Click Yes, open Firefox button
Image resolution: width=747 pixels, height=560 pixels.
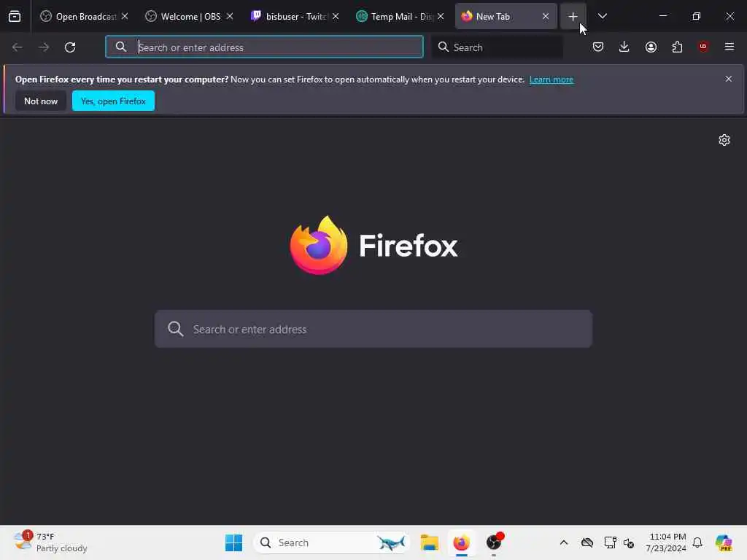[113, 101]
